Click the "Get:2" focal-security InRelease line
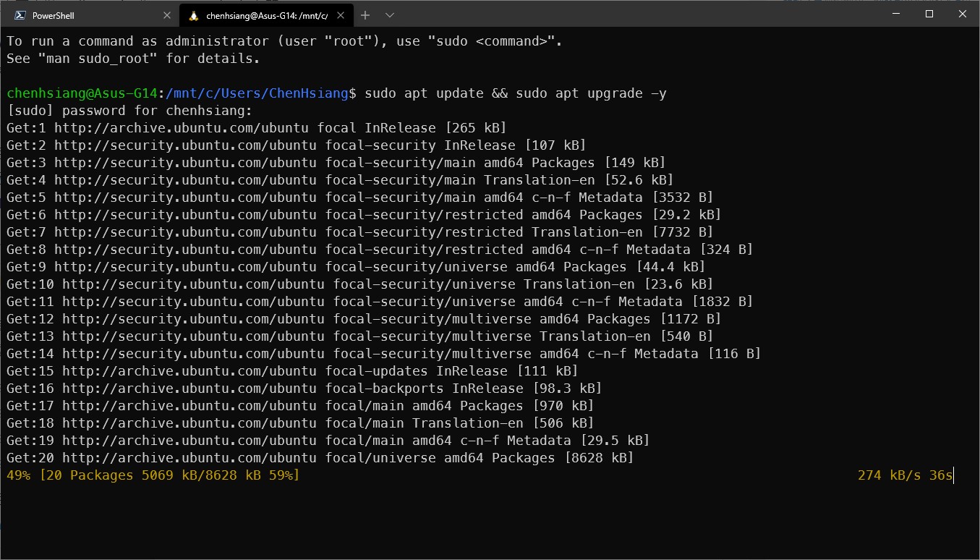The width and height of the screenshot is (980, 560). click(x=297, y=145)
